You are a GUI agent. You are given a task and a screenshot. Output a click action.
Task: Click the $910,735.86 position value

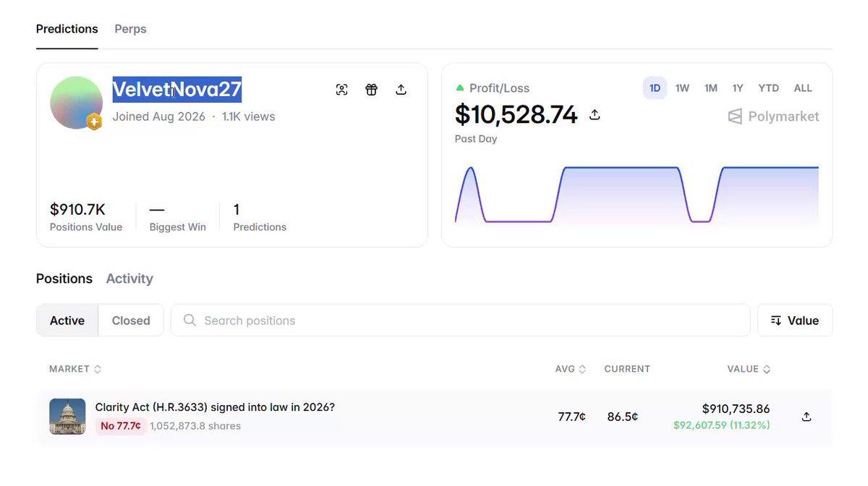pos(736,409)
